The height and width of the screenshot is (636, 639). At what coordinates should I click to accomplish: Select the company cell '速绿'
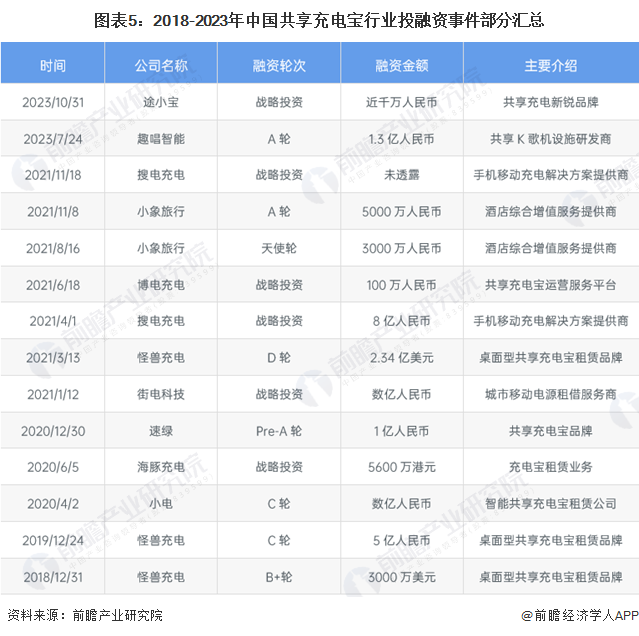click(161, 431)
